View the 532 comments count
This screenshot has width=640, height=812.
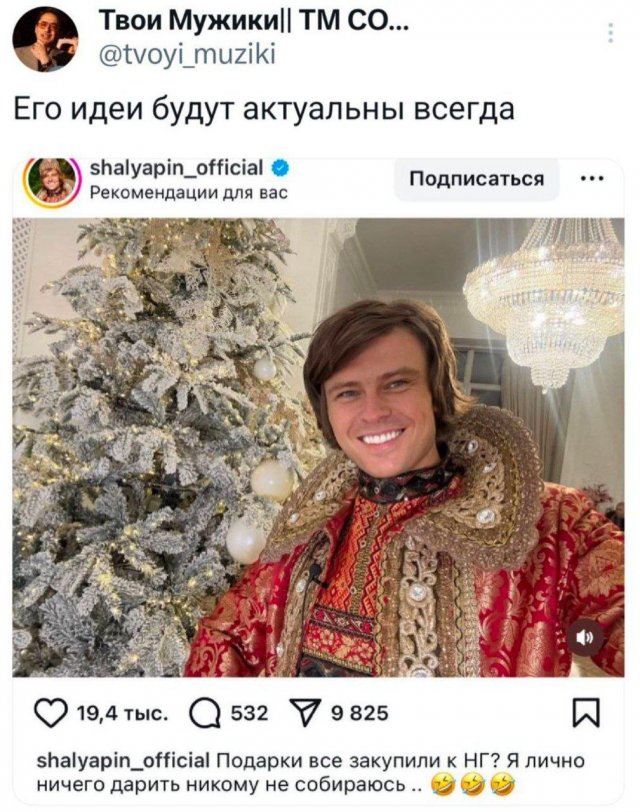pos(250,714)
